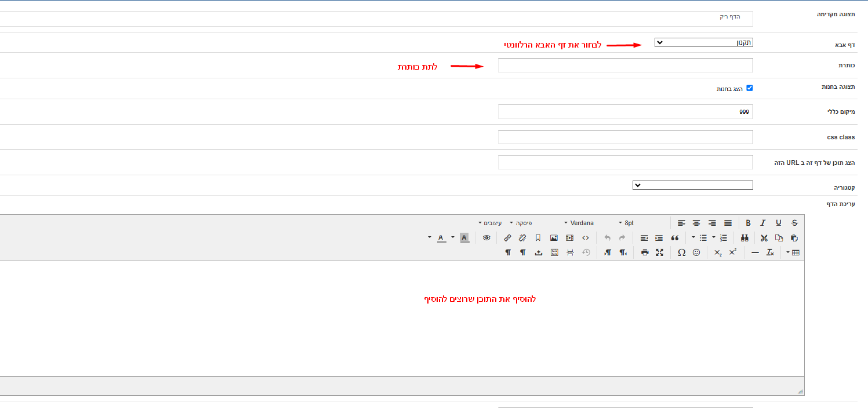Screen dimensions: 868x408
Task: Click the undo arrow
Action: [607, 238]
